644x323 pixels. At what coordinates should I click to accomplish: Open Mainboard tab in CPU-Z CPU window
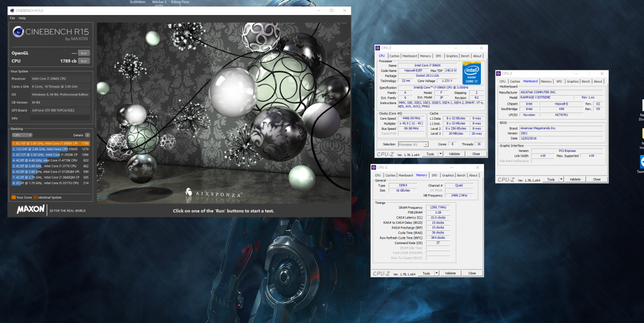[x=410, y=56]
